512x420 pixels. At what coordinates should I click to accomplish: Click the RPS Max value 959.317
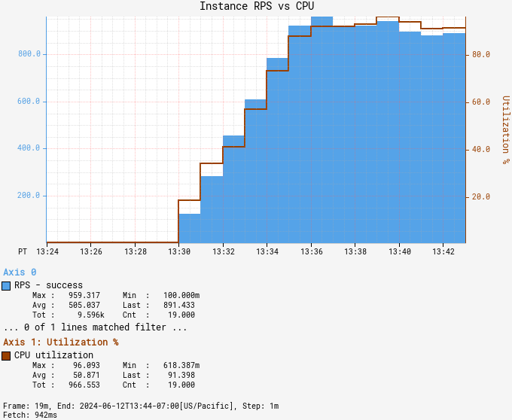(x=84, y=295)
